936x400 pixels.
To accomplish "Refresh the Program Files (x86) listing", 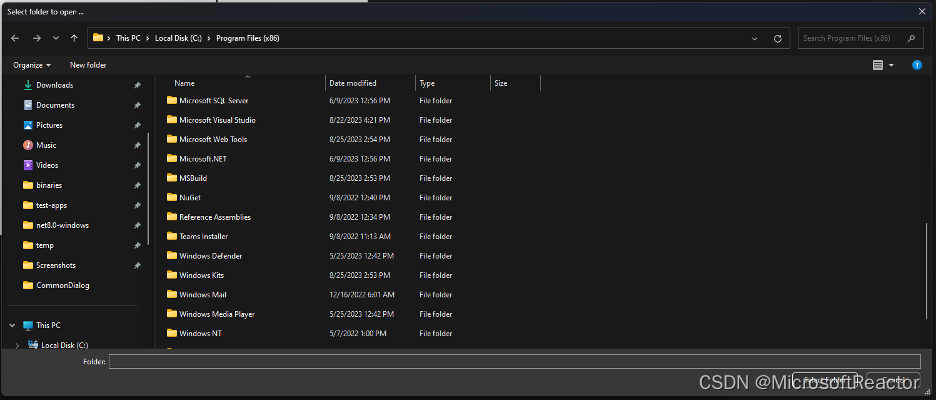I will pos(777,38).
